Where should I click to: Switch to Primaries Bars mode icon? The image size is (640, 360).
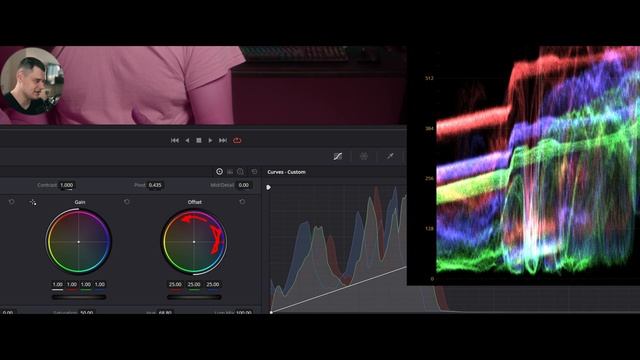[230, 172]
